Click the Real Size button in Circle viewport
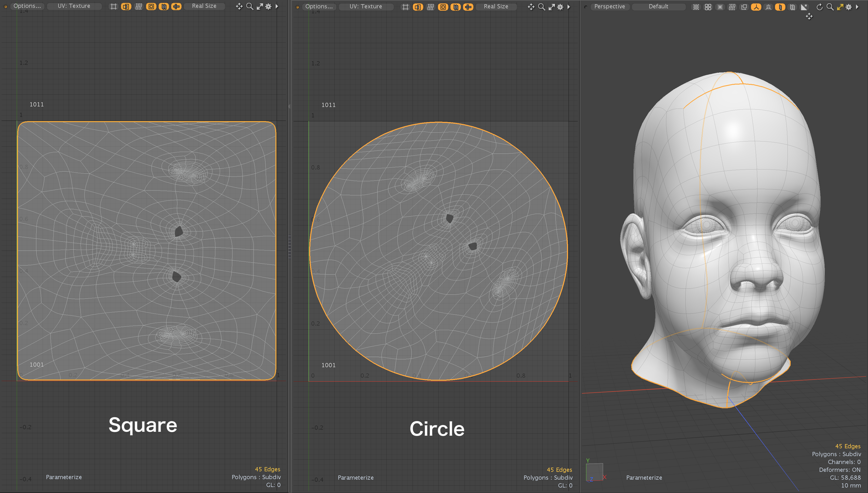Viewport: 868px width, 493px height. tap(496, 7)
